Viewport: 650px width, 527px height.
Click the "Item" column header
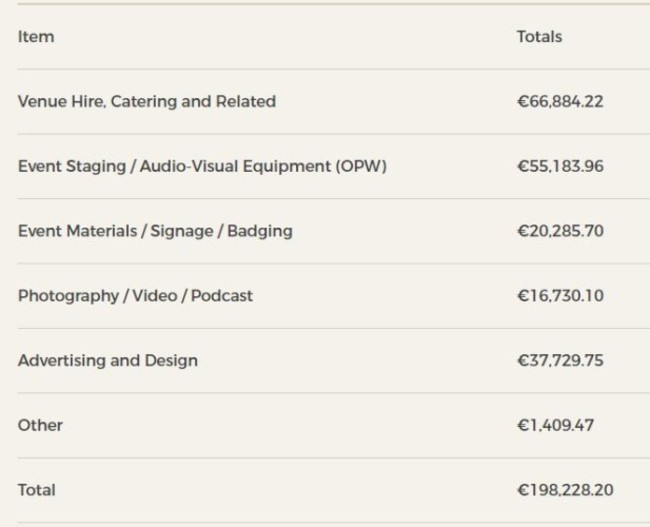coord(36,37)
